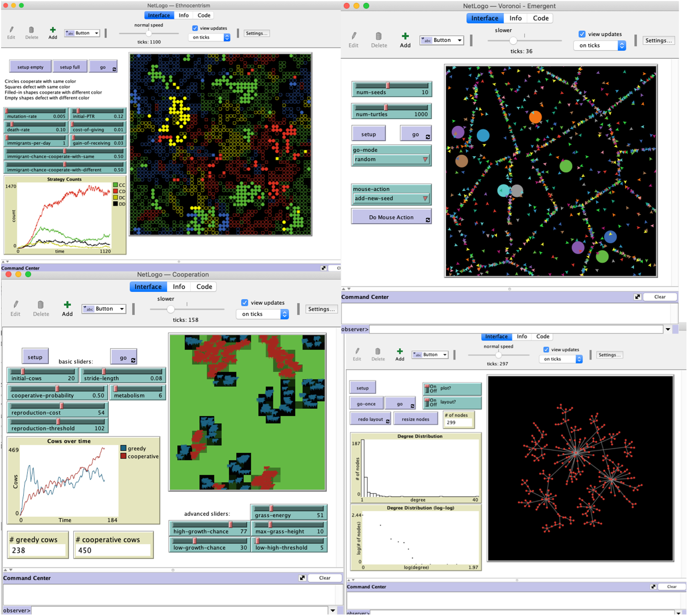688x616 pixels.
Task: Click red CD legend swatch in Strategy Counts
Action: (x=115, y=191)
